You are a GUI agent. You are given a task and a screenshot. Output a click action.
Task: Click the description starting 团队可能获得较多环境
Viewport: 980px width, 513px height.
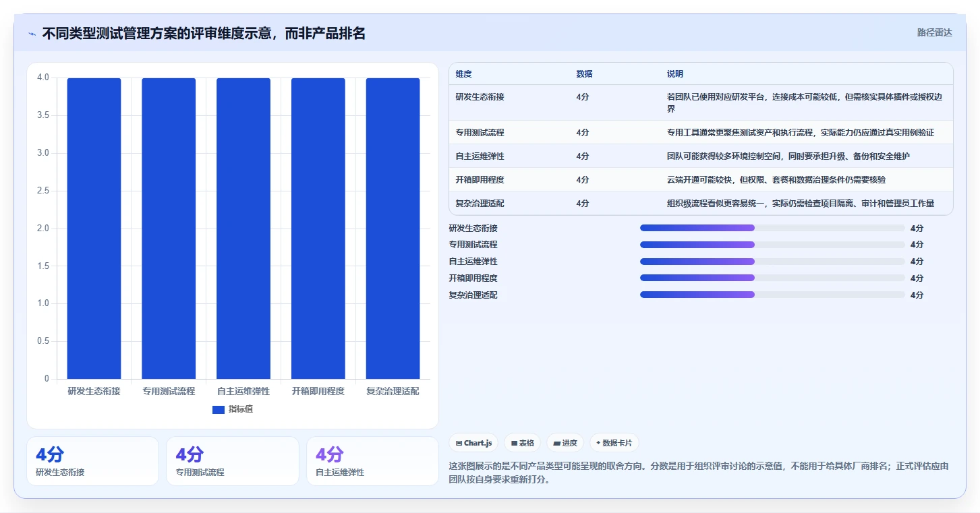(x=788, y=156)
